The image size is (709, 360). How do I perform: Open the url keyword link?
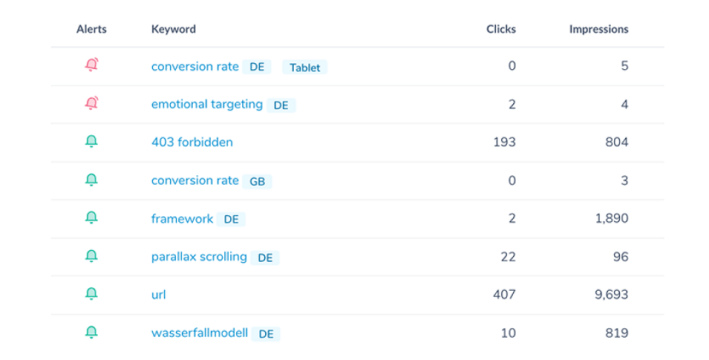click(x=158, y=295)
